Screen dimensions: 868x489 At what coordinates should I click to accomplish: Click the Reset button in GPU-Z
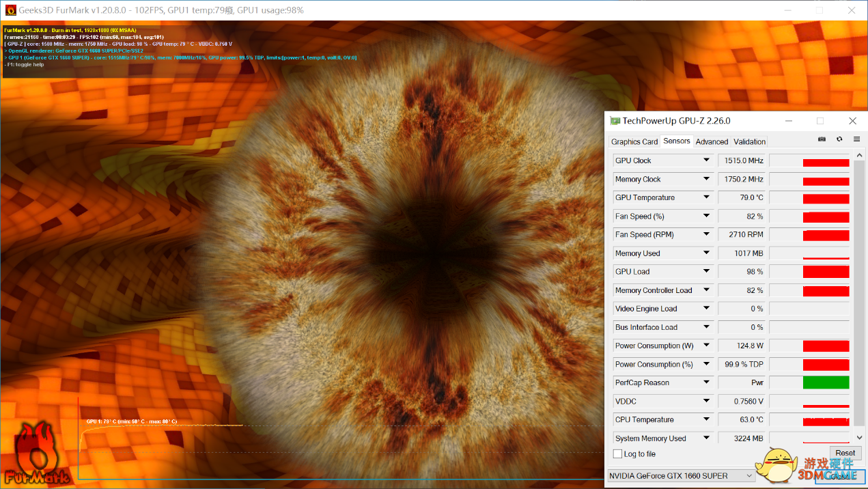(x=845, y=453)
